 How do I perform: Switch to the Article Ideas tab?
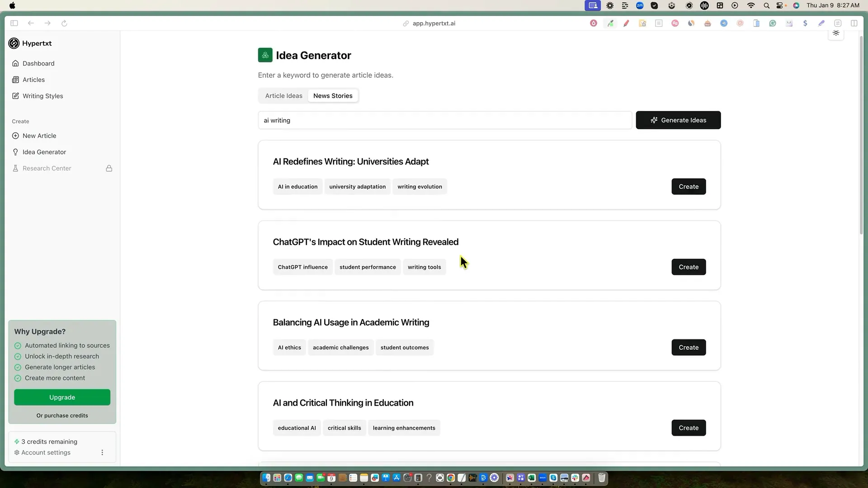(x=283, y=96)
